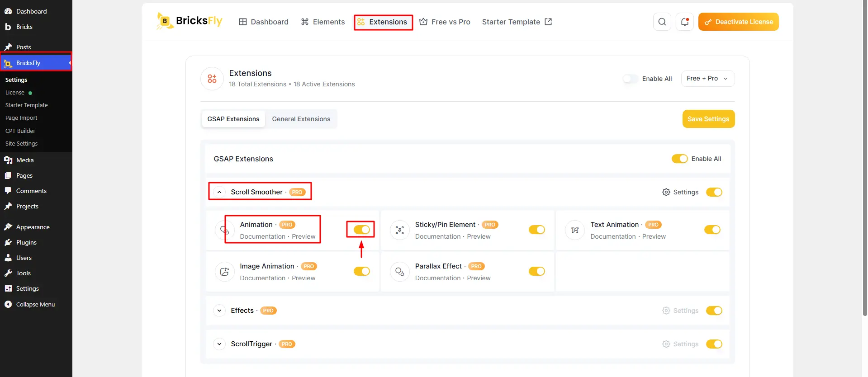Click the Extensions header icon
Screen dimensions: 868x377
click(x=212, y=79)
